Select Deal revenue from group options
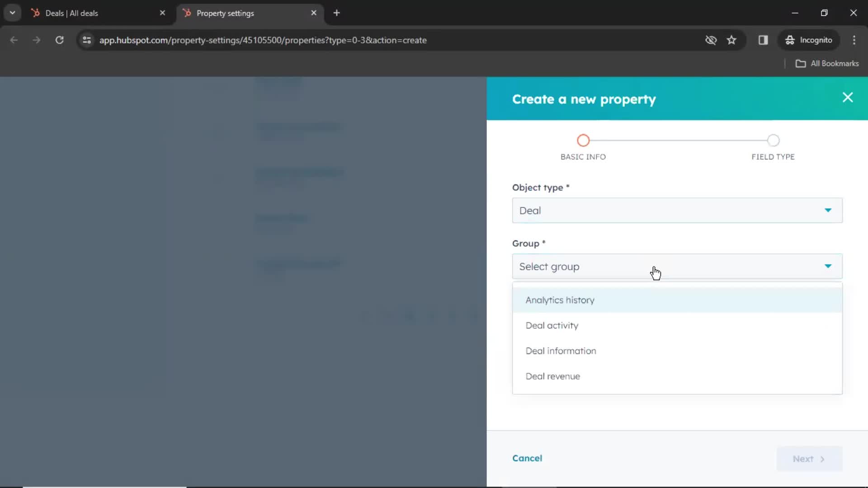The image size is (868, 488). 552,376
